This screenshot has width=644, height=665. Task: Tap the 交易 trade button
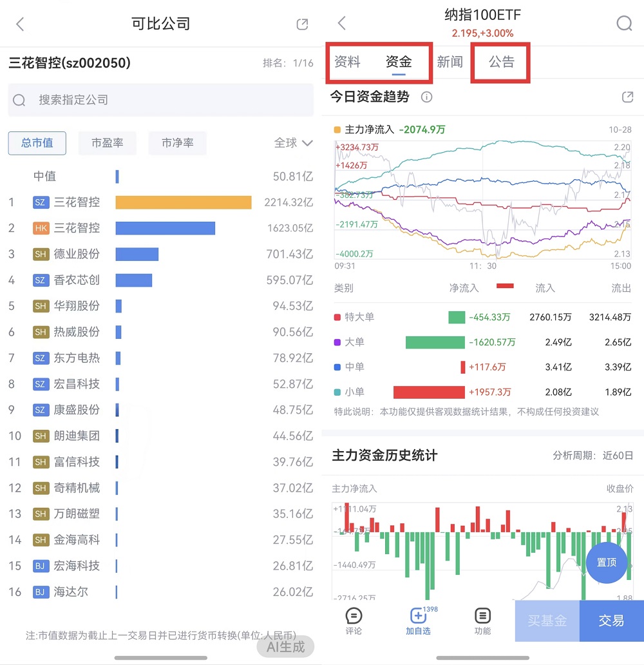(x=611, y=622)
